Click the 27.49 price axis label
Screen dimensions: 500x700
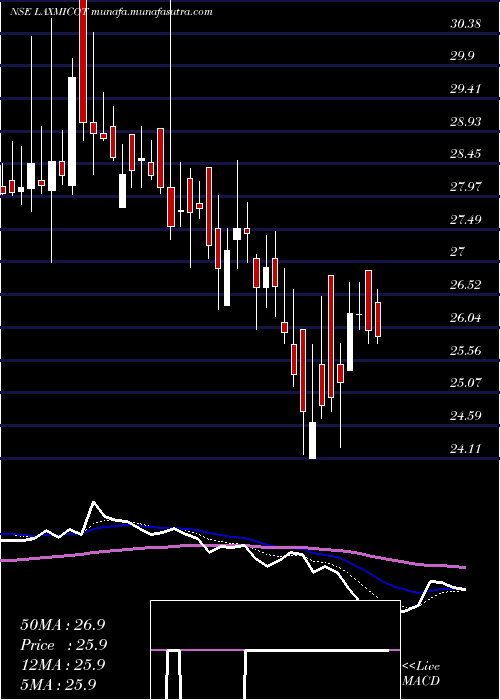[x=466, y=219]
